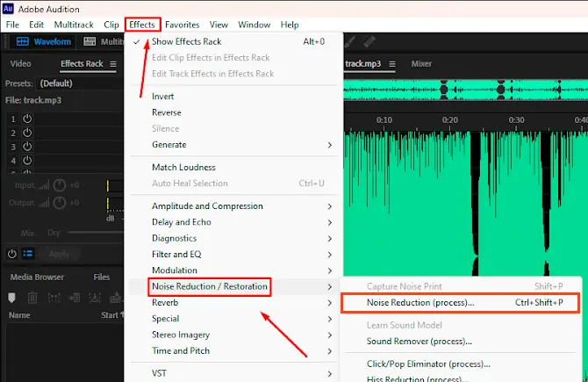Toggle Show Effects Rack checkmark item
This screenshot has height=382, width=588.
186,41
